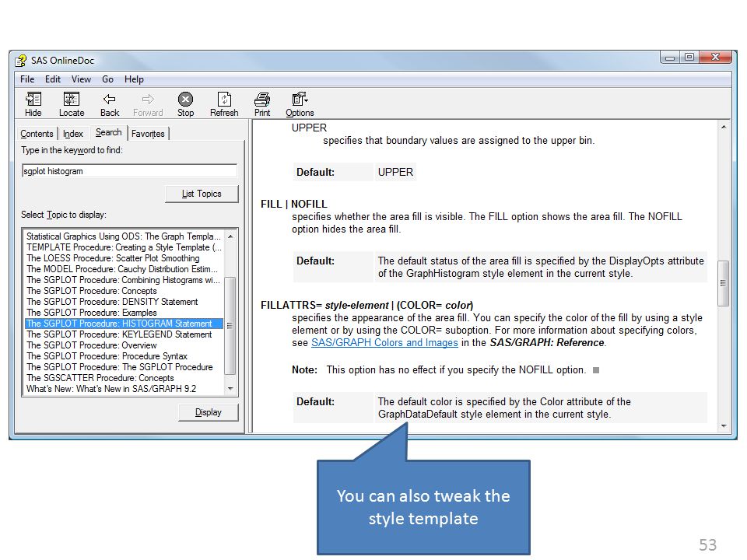Stop loading with the Stop icon

pos(185,99)
